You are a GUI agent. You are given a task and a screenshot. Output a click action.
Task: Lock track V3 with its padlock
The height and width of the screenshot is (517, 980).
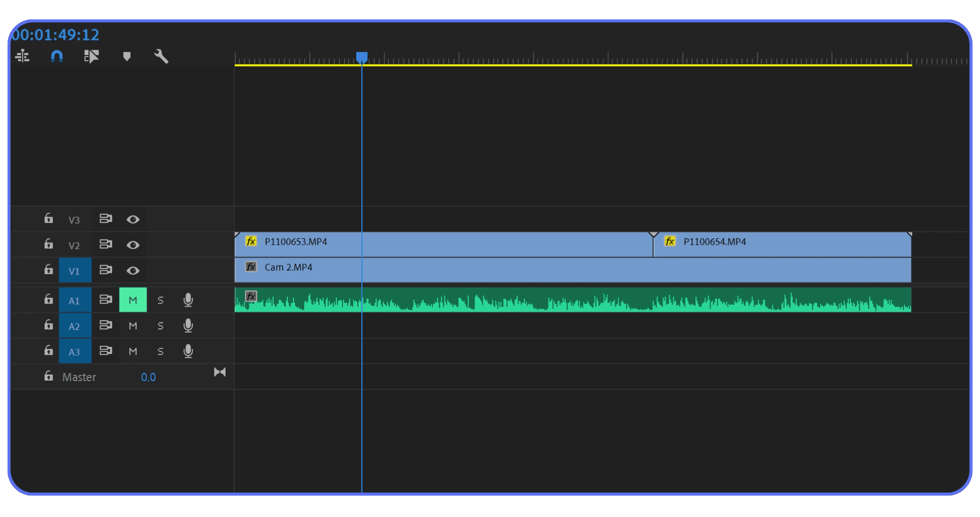click(x=48, y=218)
